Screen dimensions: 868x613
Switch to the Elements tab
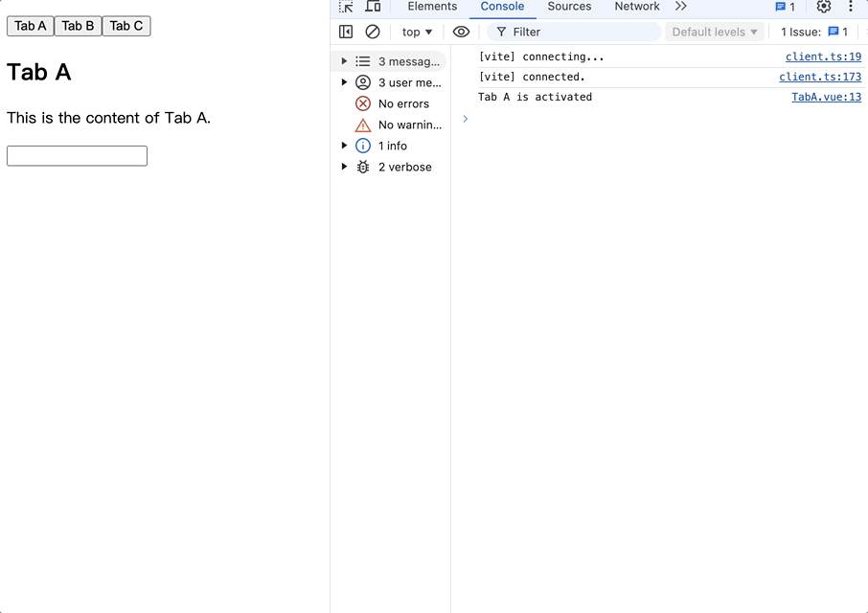tap(432, 7)
